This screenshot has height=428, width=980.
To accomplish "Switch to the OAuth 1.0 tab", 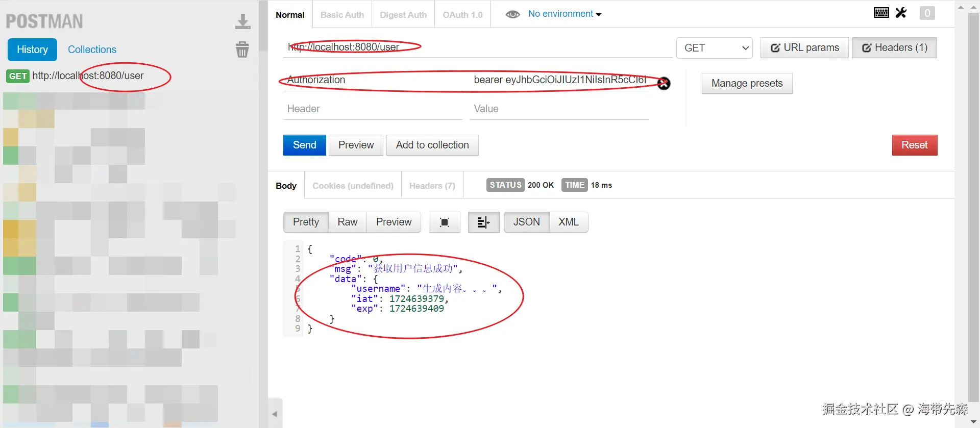I will pos(462,15).
